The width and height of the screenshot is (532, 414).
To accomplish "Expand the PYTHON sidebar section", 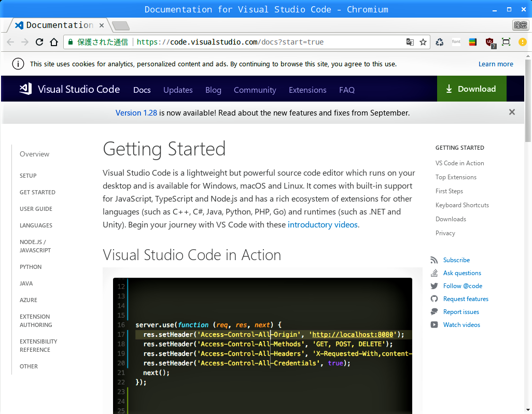I will [x=31, y=267].
